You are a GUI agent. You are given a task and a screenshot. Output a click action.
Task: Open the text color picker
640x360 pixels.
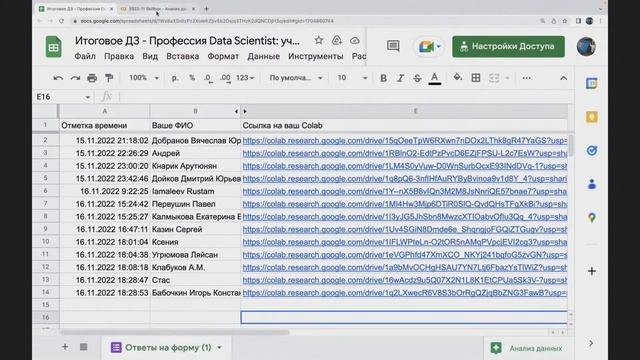[x=435, y=78]
